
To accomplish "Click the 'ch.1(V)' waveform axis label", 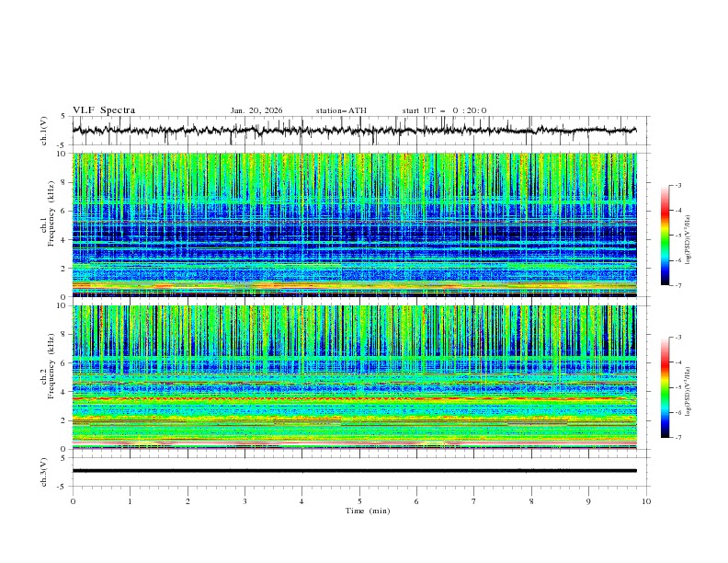I will click(x=45, y=131).
